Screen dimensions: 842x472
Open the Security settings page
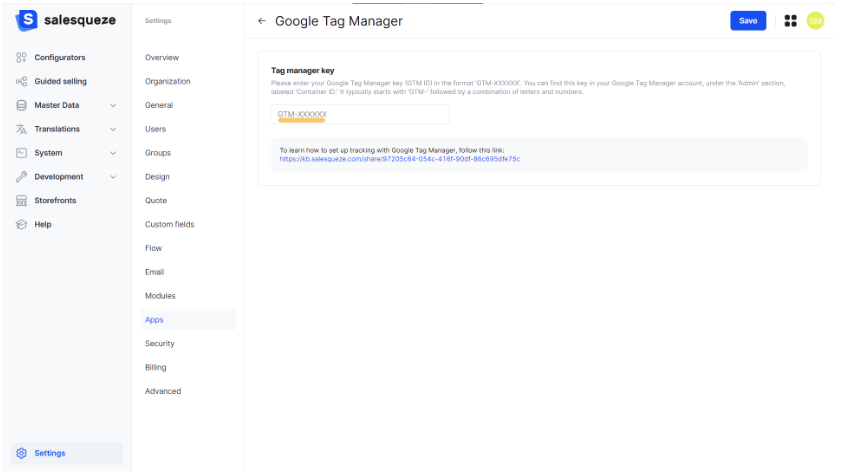[159, 344]
